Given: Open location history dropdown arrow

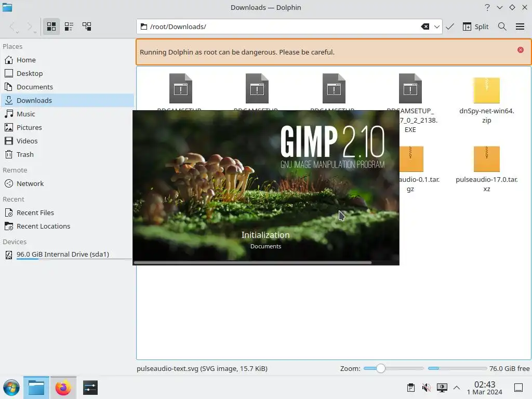Looking at the screenshot, I should [x=436, y=26].
